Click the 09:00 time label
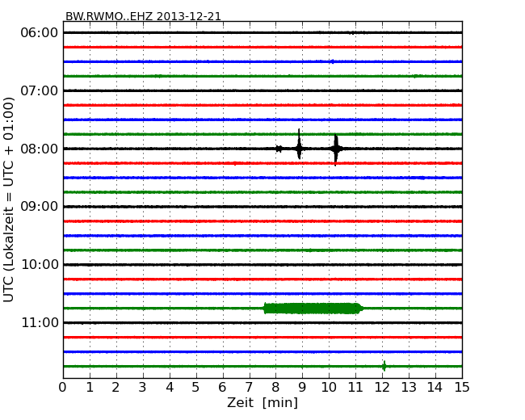The height and width of the screenshot is (420, 525). tap(40, 207)
